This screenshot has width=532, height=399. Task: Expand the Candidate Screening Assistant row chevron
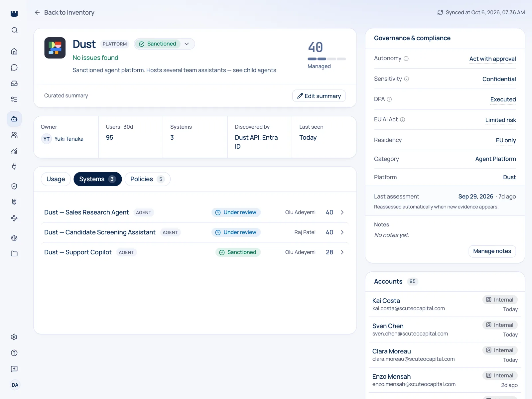pos(342,232)
